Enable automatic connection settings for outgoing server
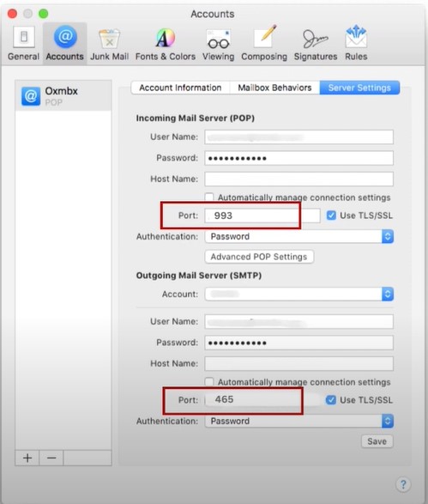The image size is (428, 504). coord(209,382)
